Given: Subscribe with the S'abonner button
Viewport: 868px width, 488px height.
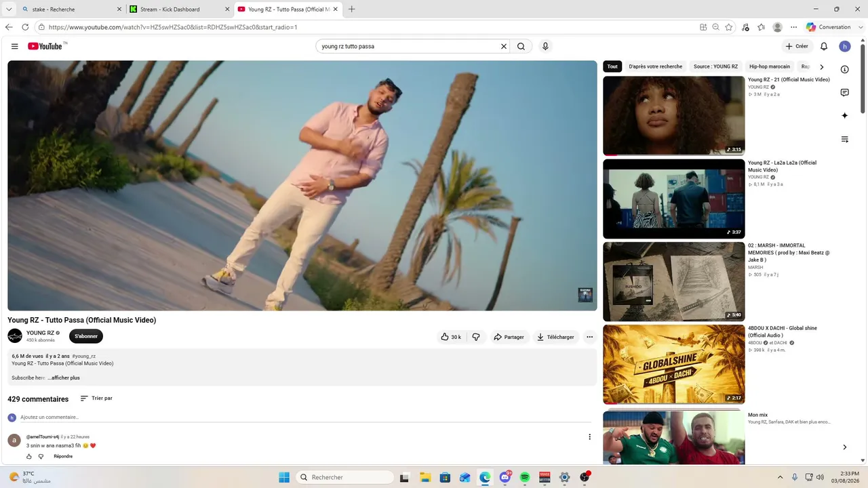Looking at the screenshot, I should click(86, 336).
